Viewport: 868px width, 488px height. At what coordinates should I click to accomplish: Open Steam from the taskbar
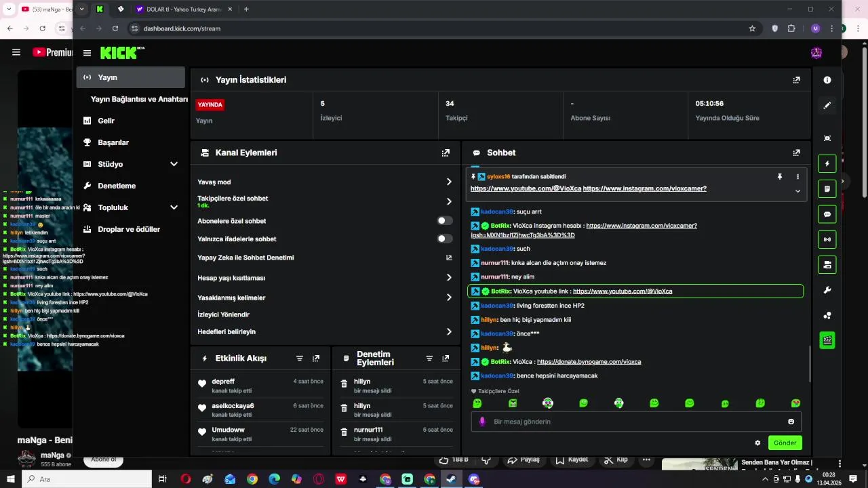point(452,479)
